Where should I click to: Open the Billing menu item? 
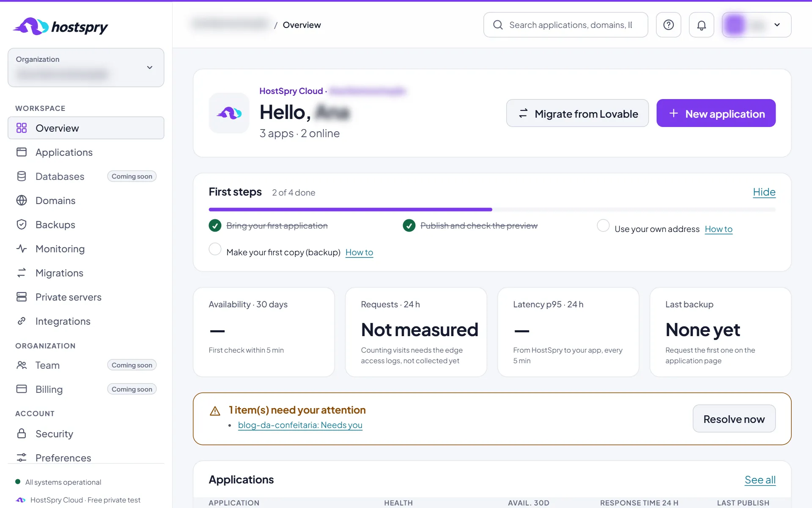coord(86,389)
